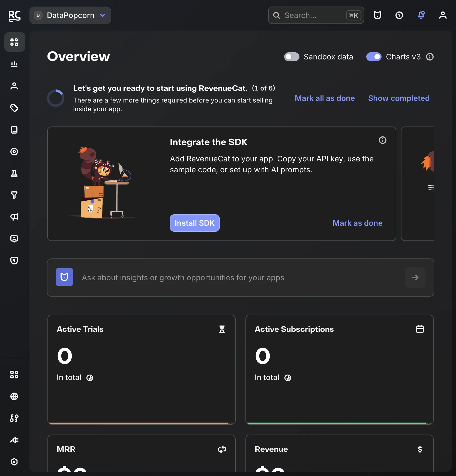Click the MRR card title

tap(66, 449)
